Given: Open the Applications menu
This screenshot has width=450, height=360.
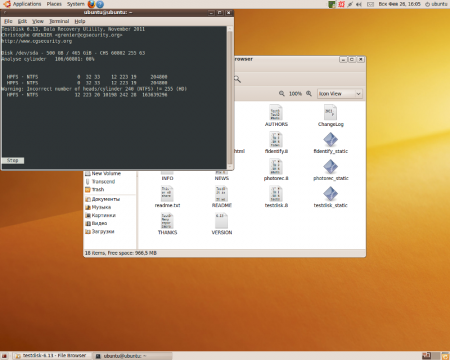Looking at the screenshot, I should pyautogui.click(x=27, y=4).
